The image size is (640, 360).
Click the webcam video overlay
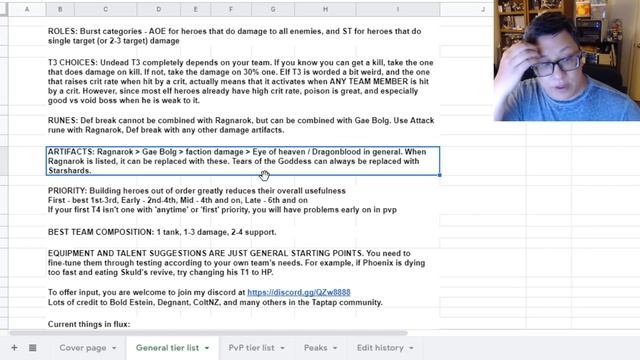point(567,60)
